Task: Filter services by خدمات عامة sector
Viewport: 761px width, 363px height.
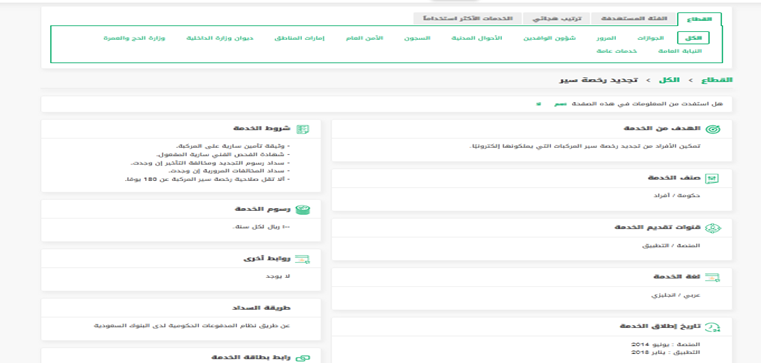Action: click(x=617, y=51)
